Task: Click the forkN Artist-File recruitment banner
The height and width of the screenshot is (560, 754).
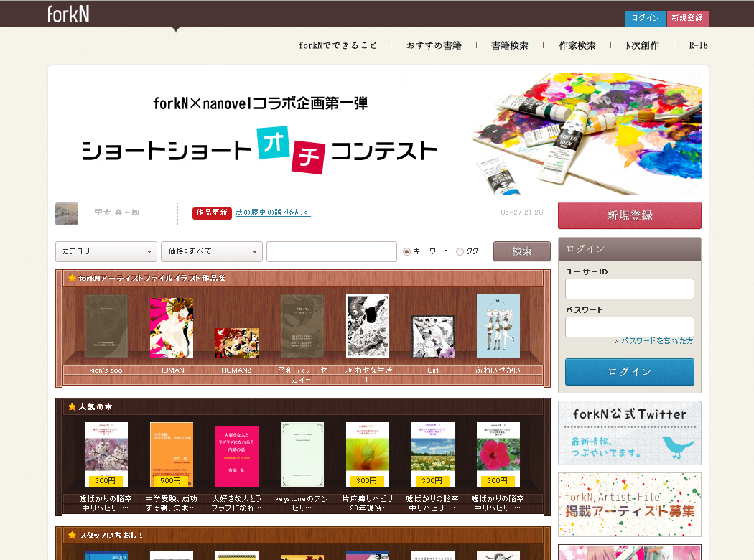Action: click(x=629, y=505)
